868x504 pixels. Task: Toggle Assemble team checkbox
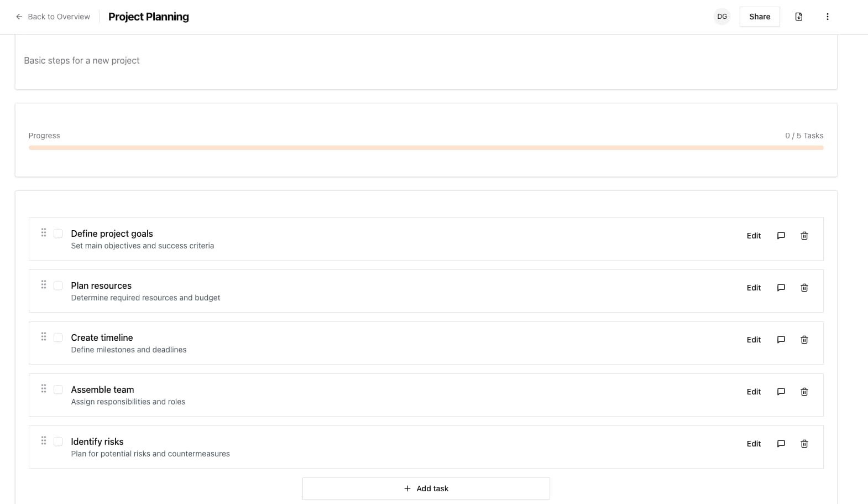click(58, 389)
